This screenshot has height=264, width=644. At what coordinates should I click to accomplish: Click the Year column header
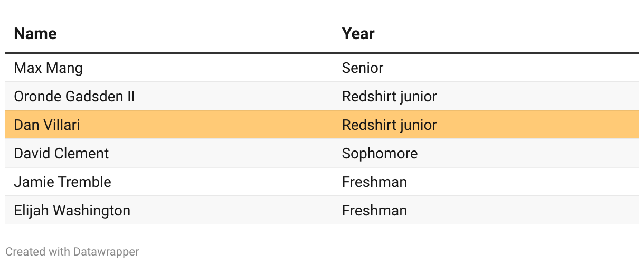tap(358, 34)
